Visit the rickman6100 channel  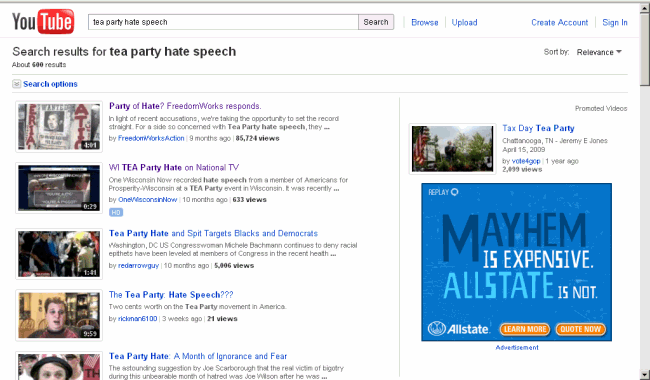pyautogui.click(x=138, y=319)
